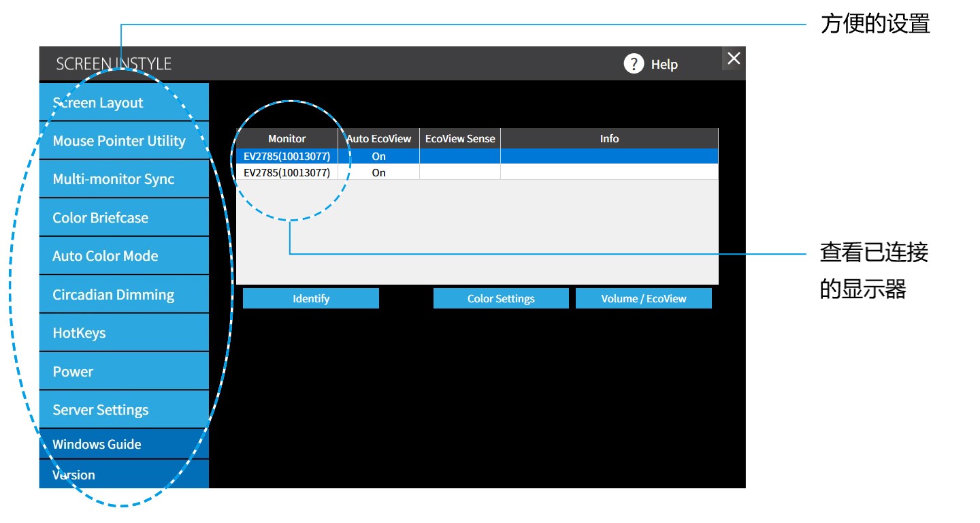Click the On value in highlighted row
The height and width of the screenshot is (523, 980).
coord(379,156)
